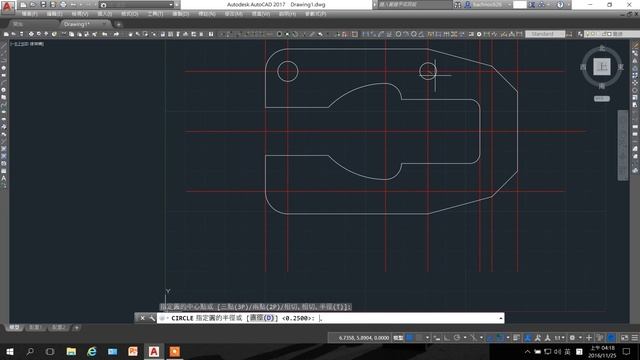Open the Autodesk Exchange Apps icon
The image size is (640, 360).
click(x=532, y=4)
